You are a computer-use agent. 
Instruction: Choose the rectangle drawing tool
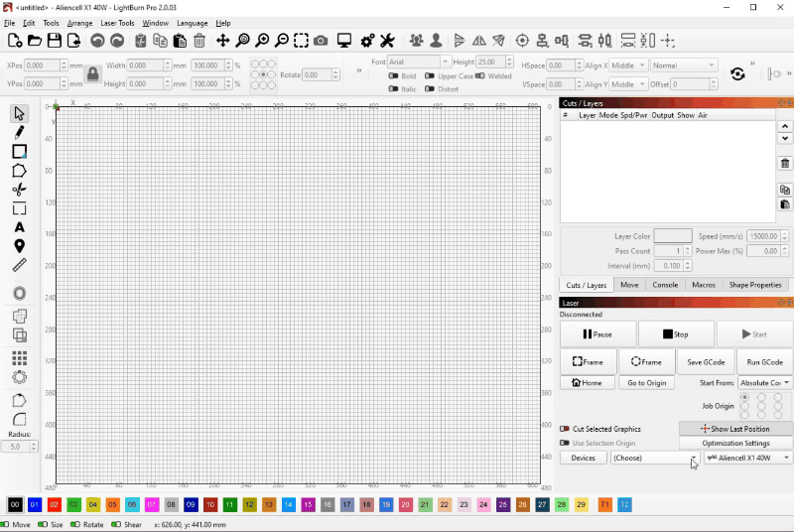click(x=19, y=151)
